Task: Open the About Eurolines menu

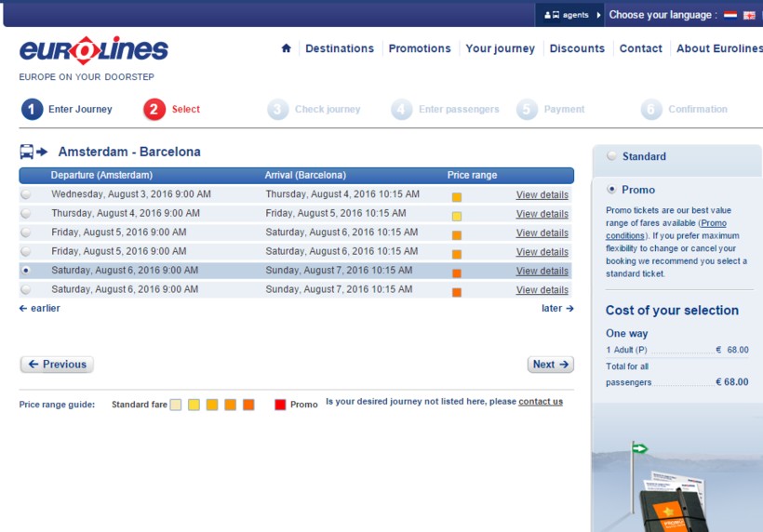Action: point(719,48)
